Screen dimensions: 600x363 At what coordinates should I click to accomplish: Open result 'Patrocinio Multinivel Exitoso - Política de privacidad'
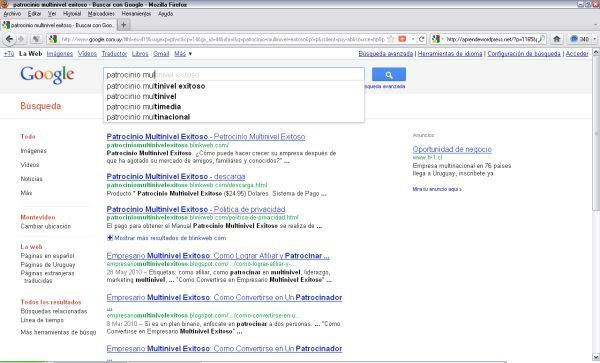pyautogui.click(x=196, y=210)
